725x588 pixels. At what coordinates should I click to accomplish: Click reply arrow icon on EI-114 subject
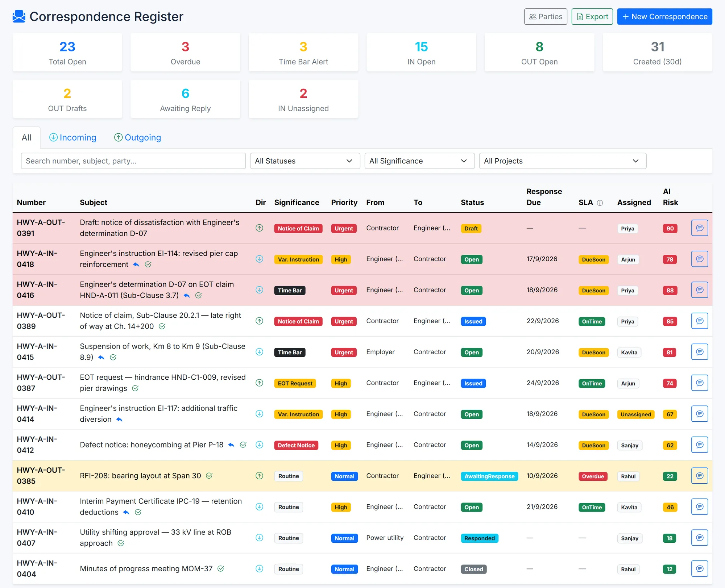click(136, 264)
